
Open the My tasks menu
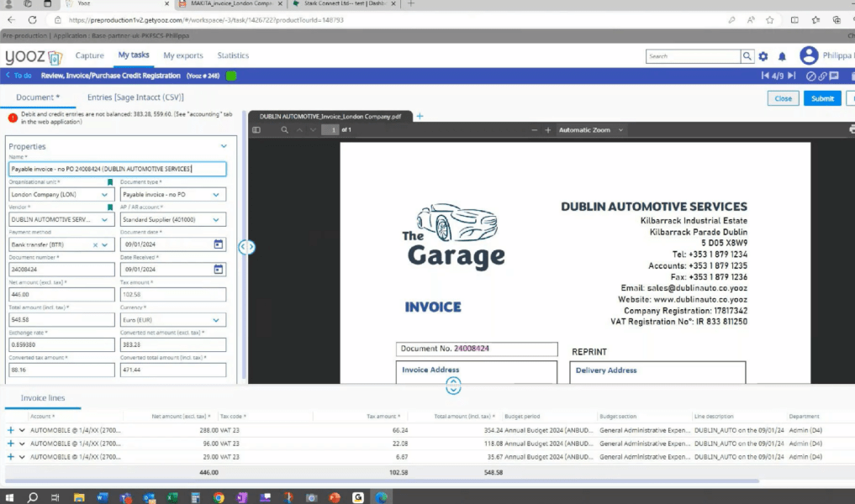pos(134,55)
